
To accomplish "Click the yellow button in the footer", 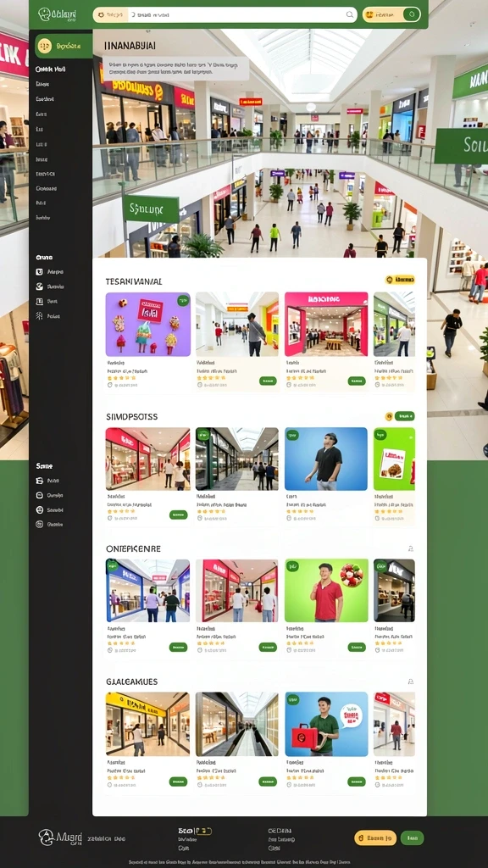I will coord(375,838).
